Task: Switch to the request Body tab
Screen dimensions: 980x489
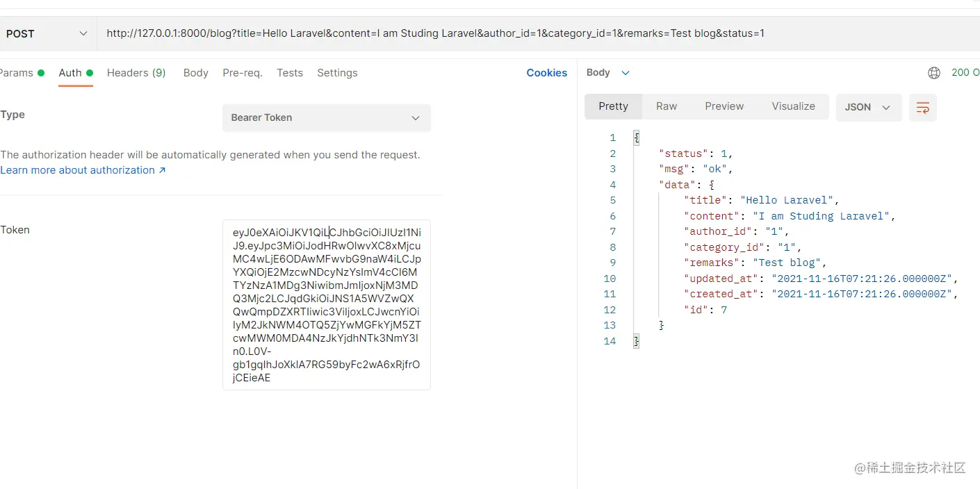Action: pyautogui.click(x=195, y=73)
